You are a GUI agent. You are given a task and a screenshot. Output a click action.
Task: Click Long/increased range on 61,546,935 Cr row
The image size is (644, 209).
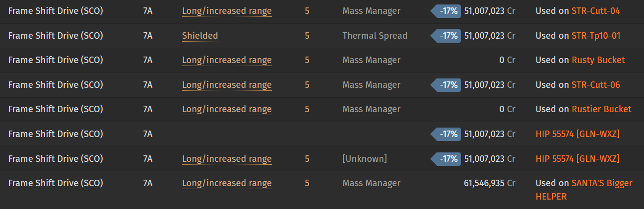[x=227, y=183]
